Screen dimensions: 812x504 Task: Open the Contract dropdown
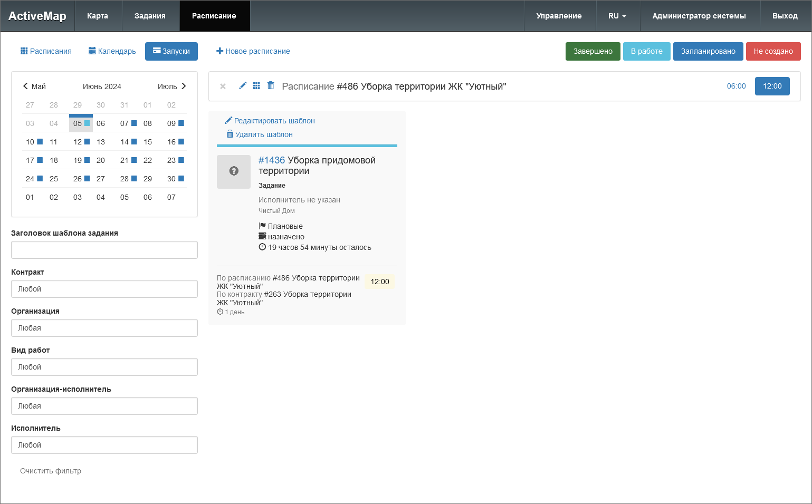click(x=104, y=289)
